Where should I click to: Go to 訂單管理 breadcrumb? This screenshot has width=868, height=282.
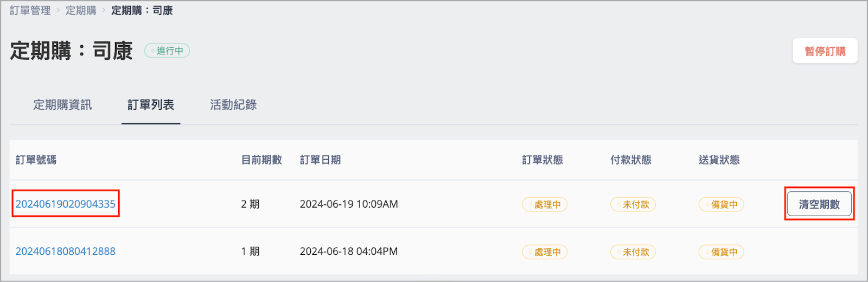(30, 10)
